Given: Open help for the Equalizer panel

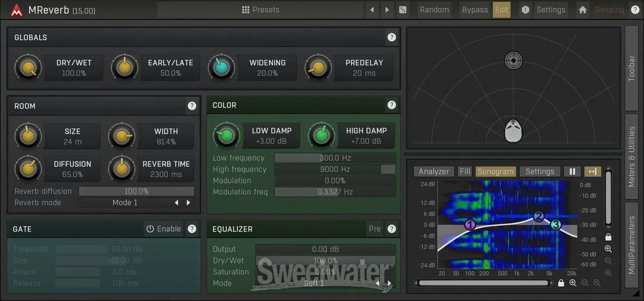Looking at the screenshot, I should [392, 229].
